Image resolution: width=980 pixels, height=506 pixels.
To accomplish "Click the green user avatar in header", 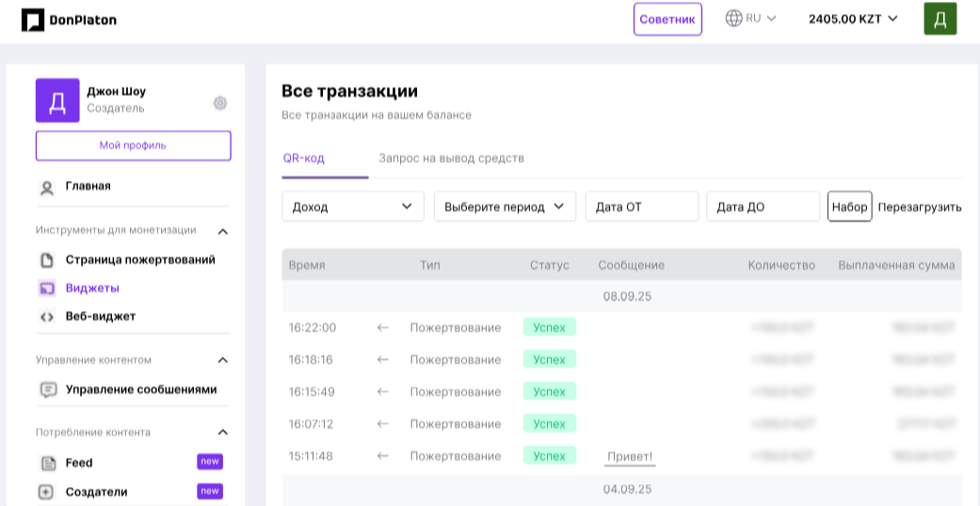I will [940, 19].
